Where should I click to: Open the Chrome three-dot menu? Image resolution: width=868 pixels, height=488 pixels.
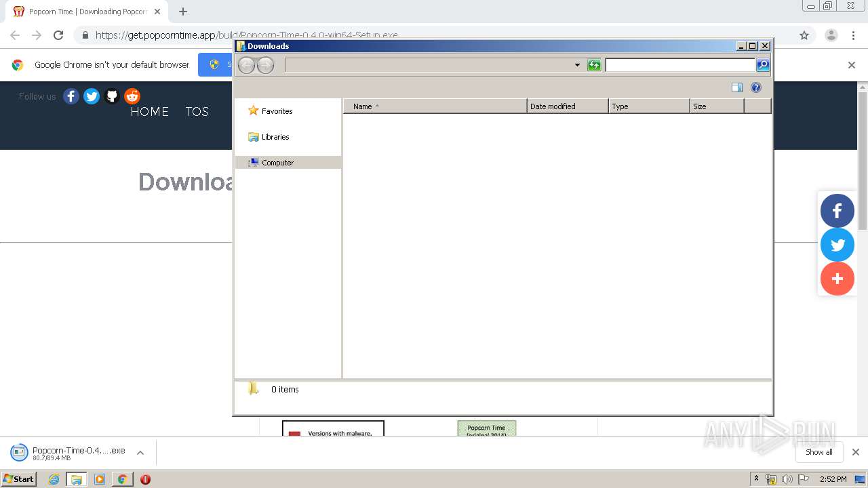[x=853, y=35]
